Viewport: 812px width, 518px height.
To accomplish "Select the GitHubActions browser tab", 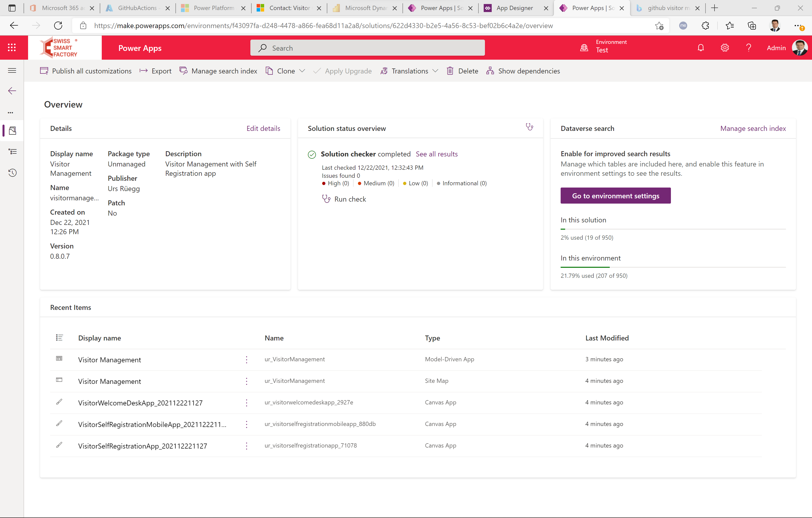I will (x=137, y=8).
